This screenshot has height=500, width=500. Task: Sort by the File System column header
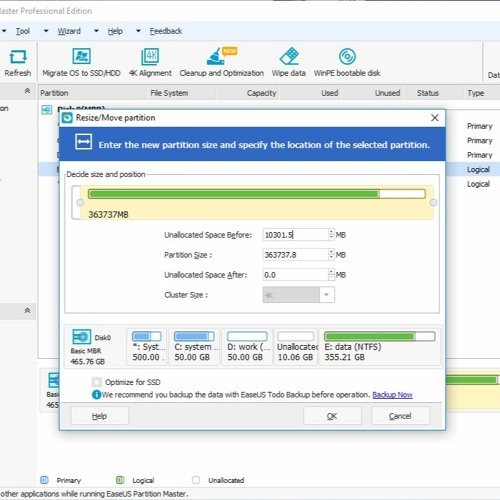(x=182, y=93)
